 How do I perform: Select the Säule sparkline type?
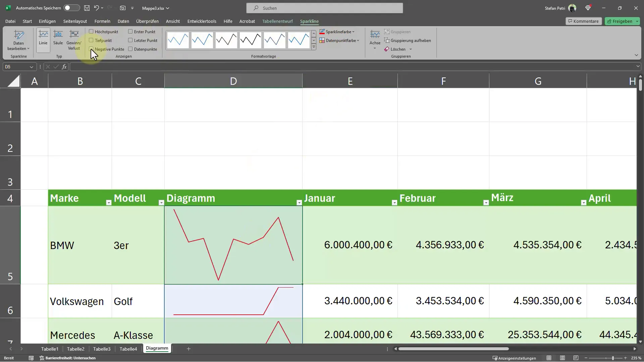tap(58, 38)
